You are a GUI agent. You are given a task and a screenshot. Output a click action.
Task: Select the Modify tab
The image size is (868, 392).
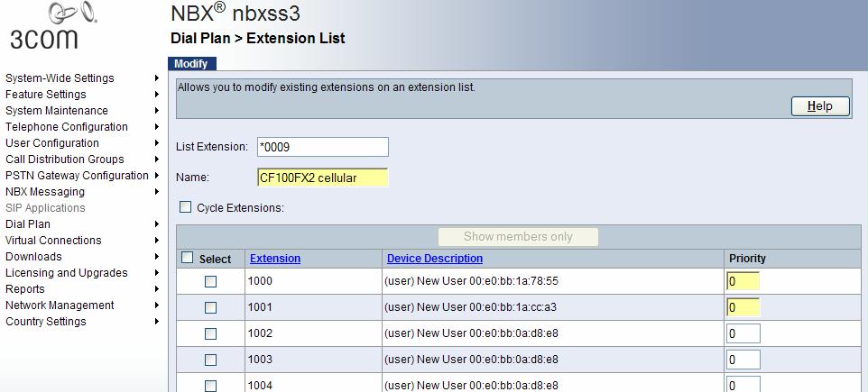tap(191, 64)
